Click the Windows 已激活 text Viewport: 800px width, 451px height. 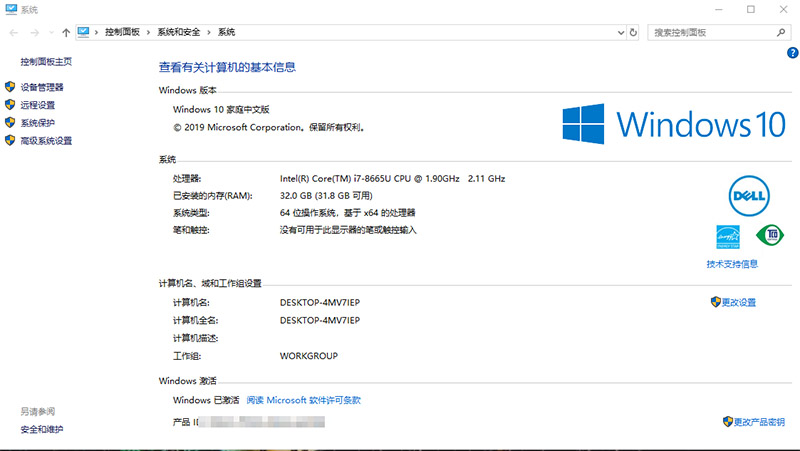[x=206, y=400]
